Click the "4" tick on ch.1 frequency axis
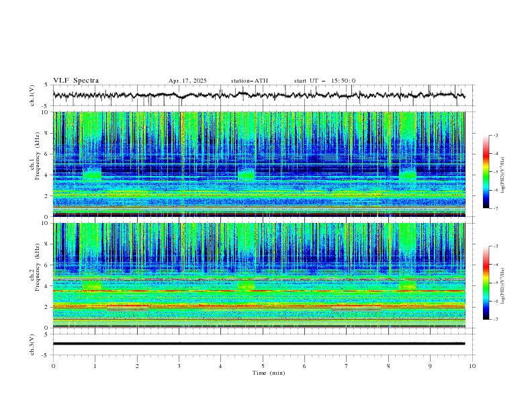The height and width of the screenshot is (411, 532). pos(48,175)
